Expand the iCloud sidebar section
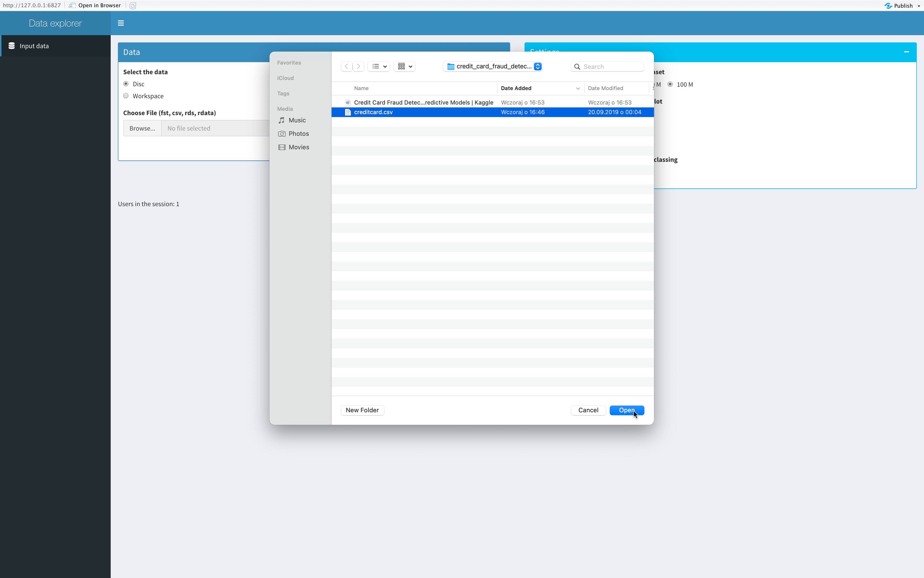The image size is (924, 578). pos(285,78)
